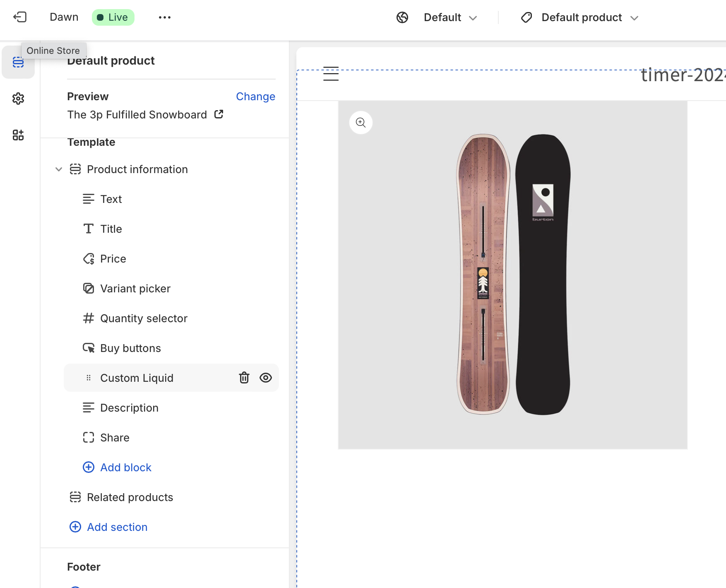This screenshot has height=588, width=726.
Task: Click the Related products section icon
Action: 75,497
